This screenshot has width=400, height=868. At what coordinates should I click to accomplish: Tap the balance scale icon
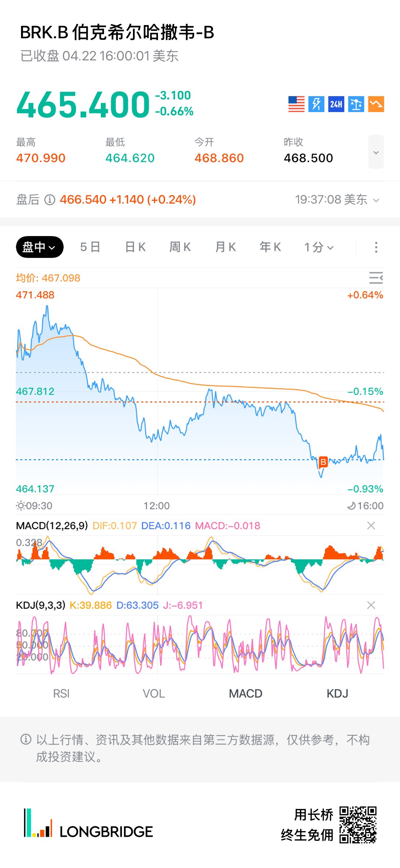pyautogui.click(x=356, y=104)
